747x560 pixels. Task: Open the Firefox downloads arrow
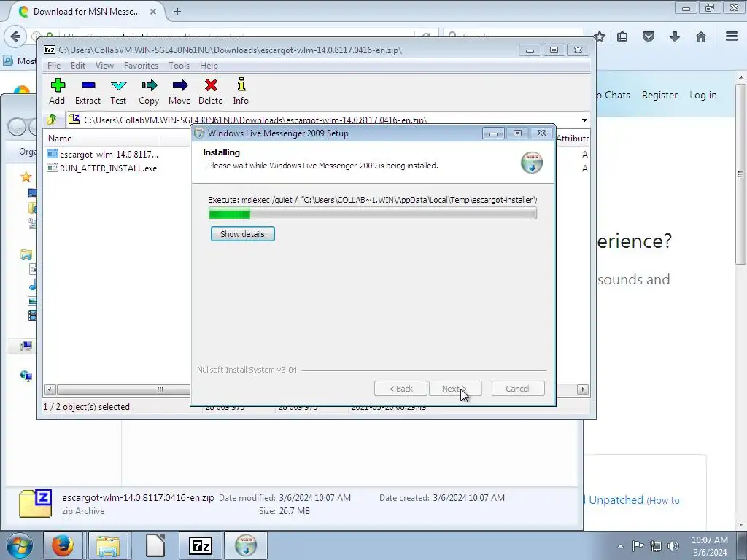point(675,36)
